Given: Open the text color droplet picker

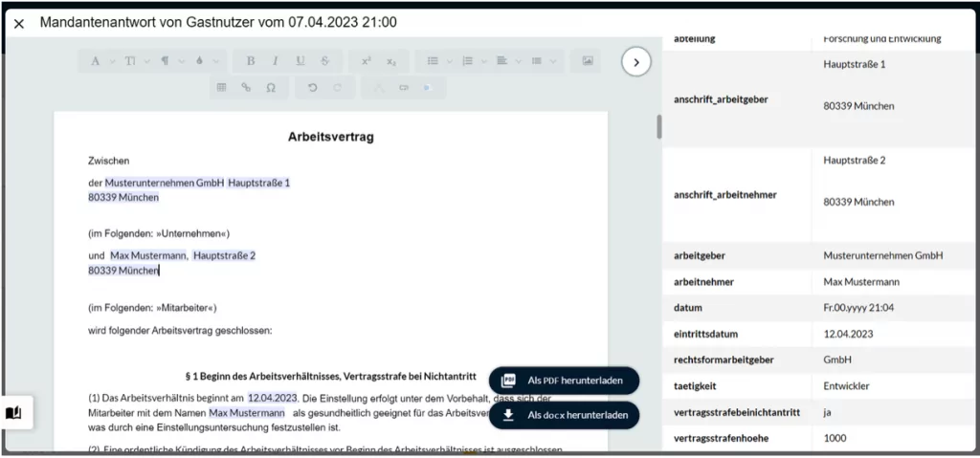Looking at the screenshot, I should click(205, 61).
